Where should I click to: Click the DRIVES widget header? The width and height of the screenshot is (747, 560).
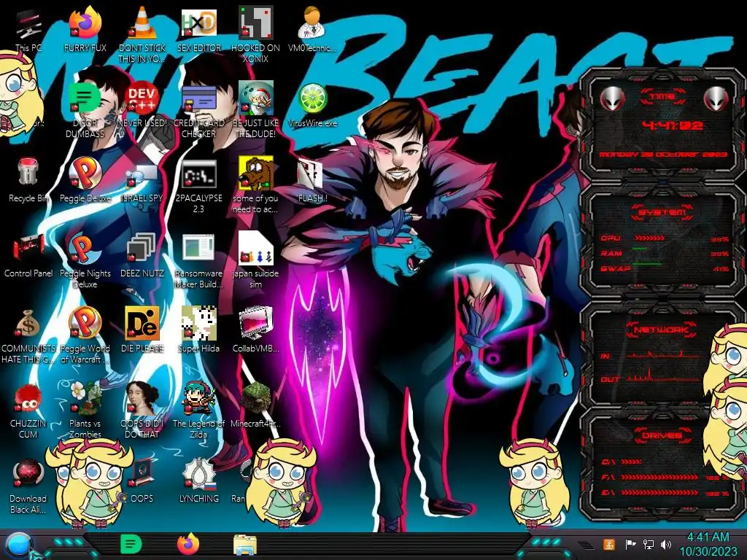(662, 435)
